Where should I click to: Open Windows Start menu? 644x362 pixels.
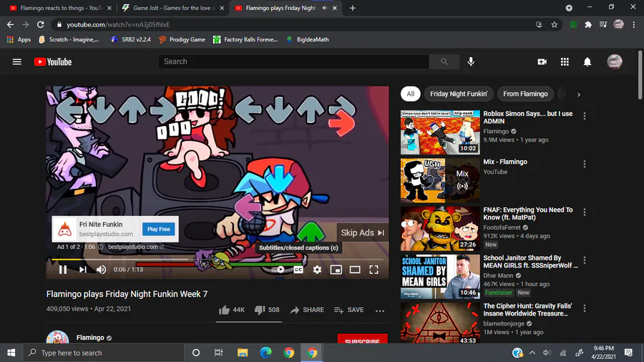[11, 353]
